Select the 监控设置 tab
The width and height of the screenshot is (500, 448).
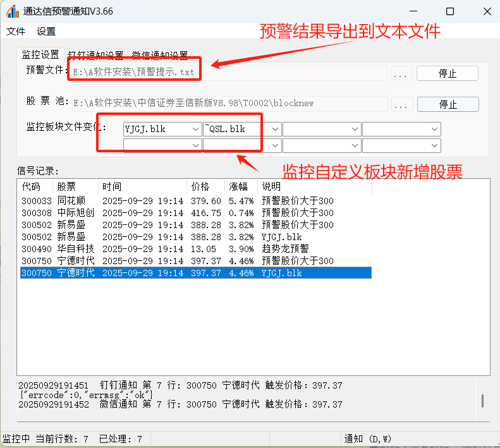click(x=40, y=54)
